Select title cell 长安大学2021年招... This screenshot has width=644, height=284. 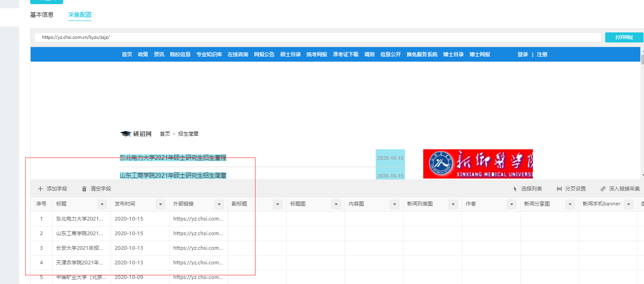coord(81,248)
